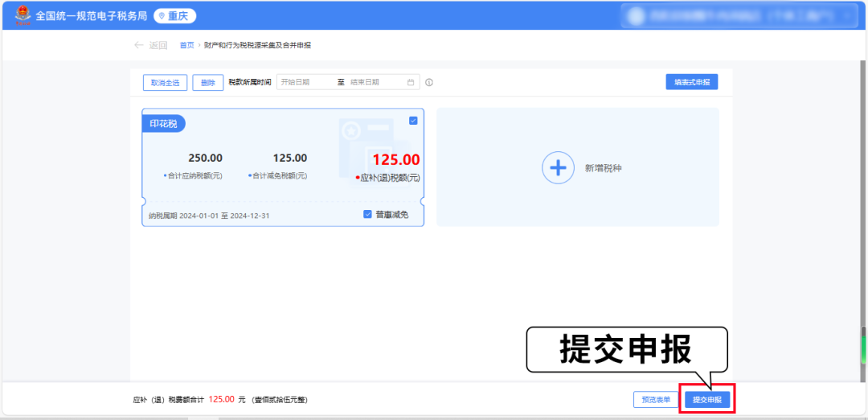Click the 预览表单 button
Image resolution: width=868 pixels, height=420 pixels.
[655, 399]
